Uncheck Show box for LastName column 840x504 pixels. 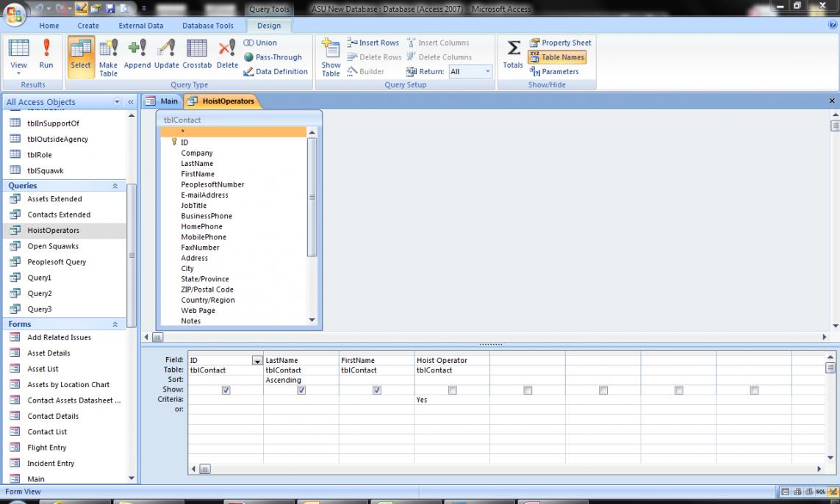coord(301,390)
